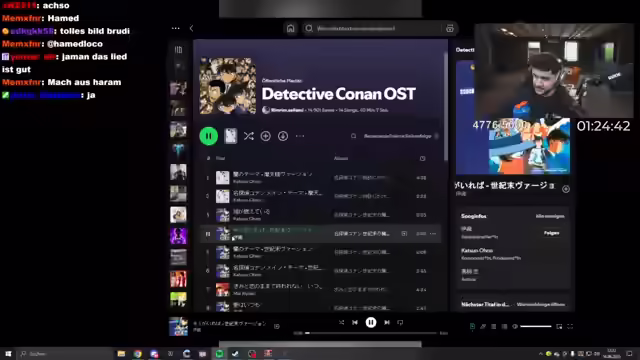
Task: Open the queue icon in player bar
Action: [493, 326]
